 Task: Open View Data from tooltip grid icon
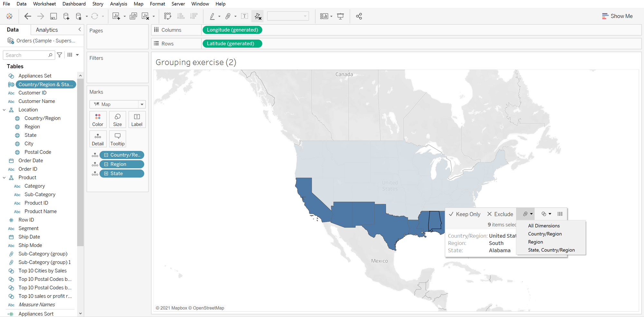coord(560,214)
